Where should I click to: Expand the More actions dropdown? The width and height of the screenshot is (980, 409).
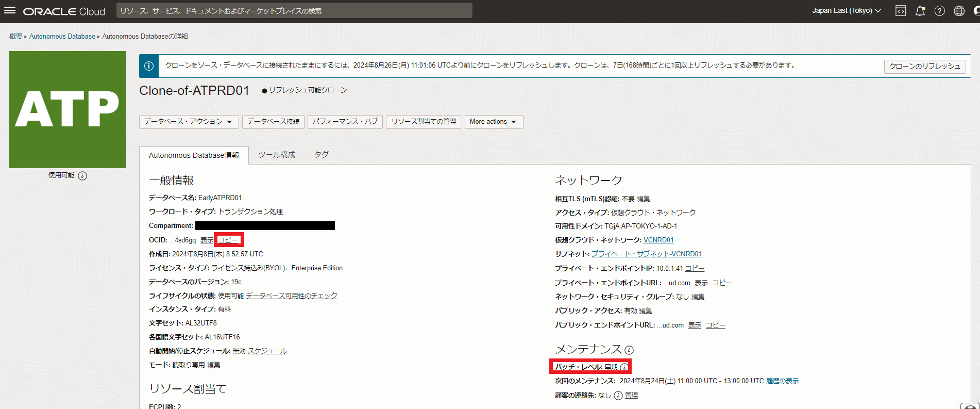pyautogui.click(x=494, y=122)
